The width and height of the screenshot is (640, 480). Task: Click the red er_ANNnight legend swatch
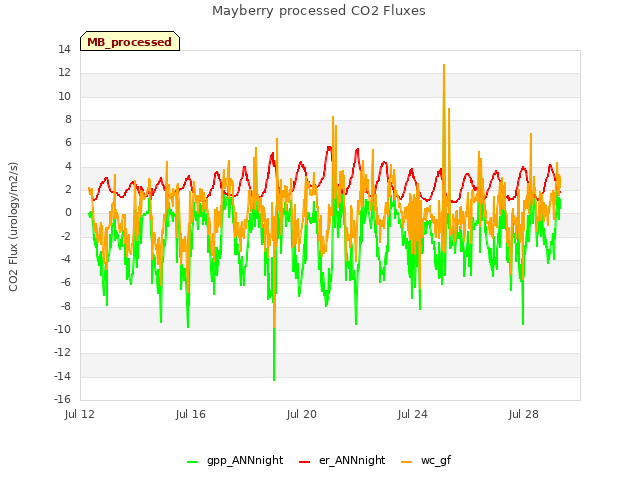click(x=304, y=462)
